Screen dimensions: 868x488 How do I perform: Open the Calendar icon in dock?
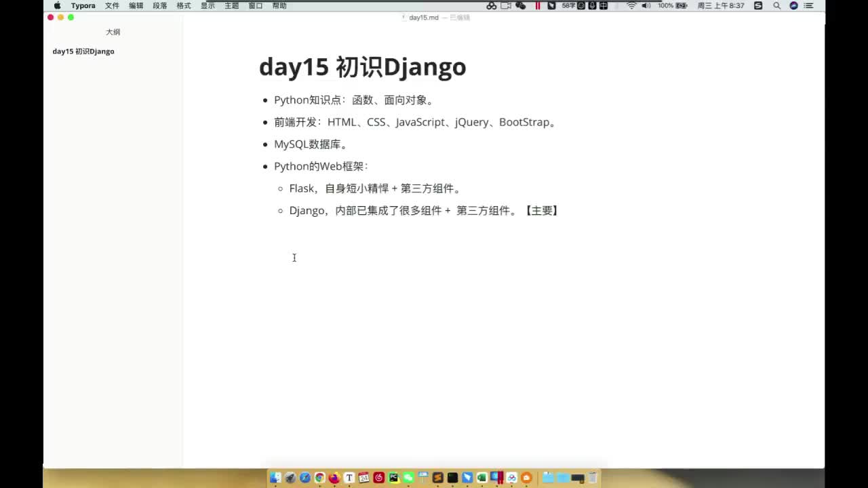point(364,478)
